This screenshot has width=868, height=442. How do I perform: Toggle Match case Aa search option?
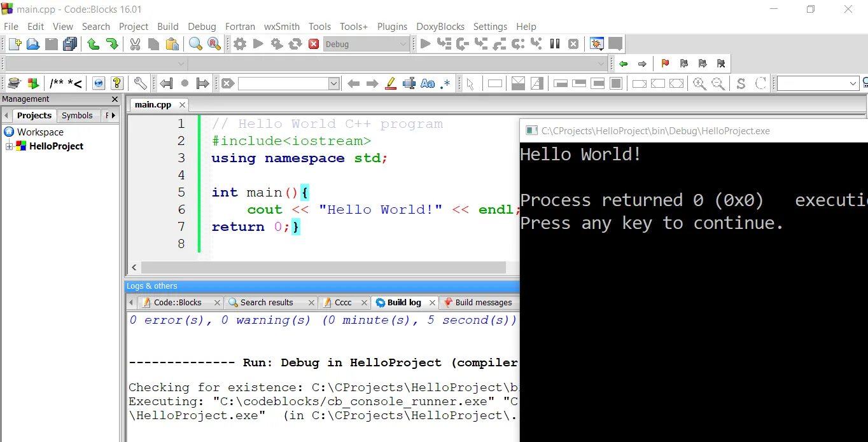point(428,83)
